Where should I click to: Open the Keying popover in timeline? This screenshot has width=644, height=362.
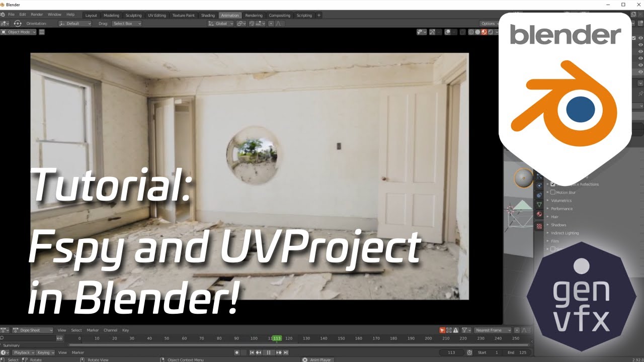coord(45,352)
